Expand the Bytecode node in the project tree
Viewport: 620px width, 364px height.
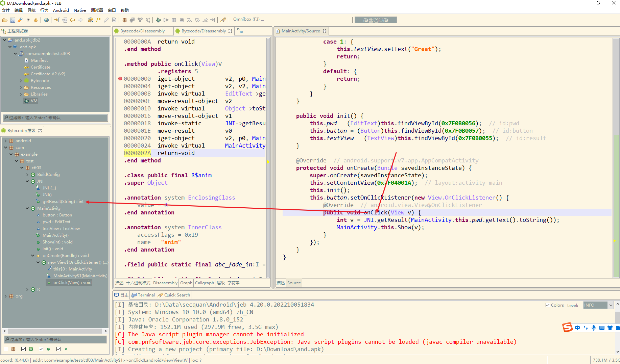tap(21, 81)
